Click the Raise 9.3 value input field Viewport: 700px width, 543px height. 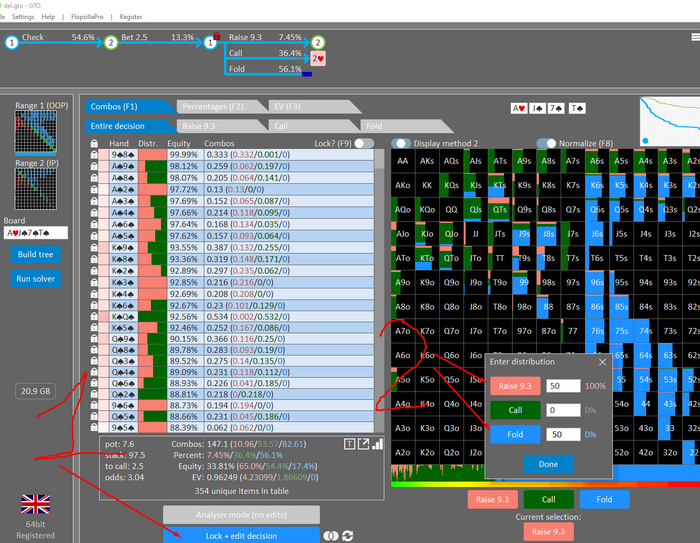tap(563, 386)
